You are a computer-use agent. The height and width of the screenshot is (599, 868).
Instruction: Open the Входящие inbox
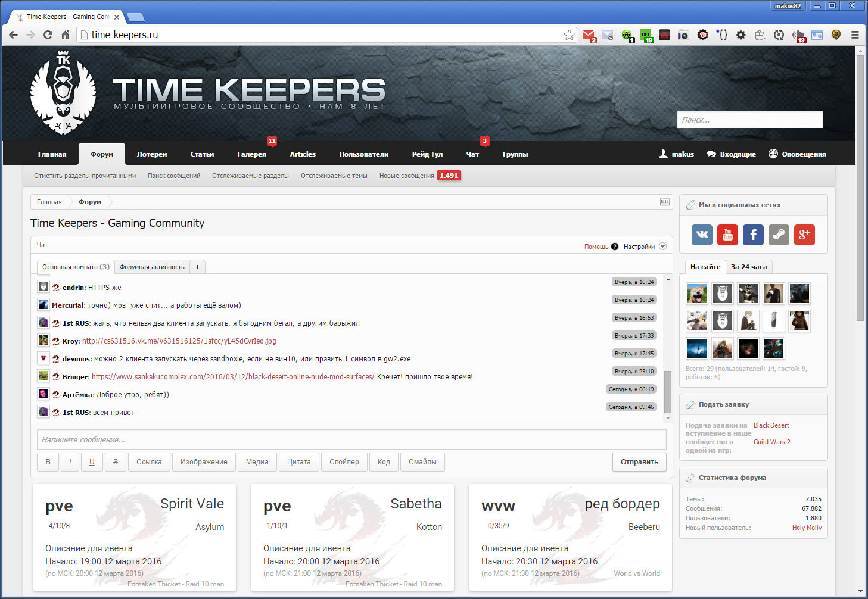pyautogui.click(x=731, y=154)
